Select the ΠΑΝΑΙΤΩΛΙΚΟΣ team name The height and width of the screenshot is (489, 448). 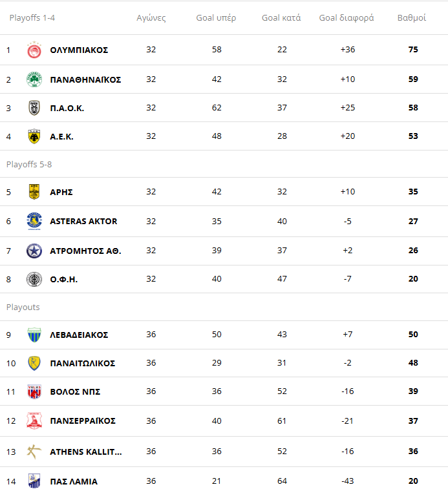[82, 363]
